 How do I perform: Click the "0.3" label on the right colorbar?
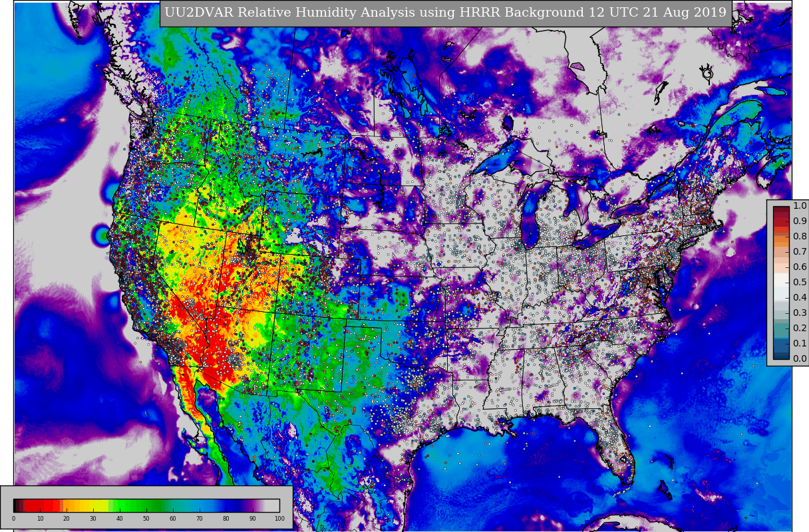pos(800,313)
